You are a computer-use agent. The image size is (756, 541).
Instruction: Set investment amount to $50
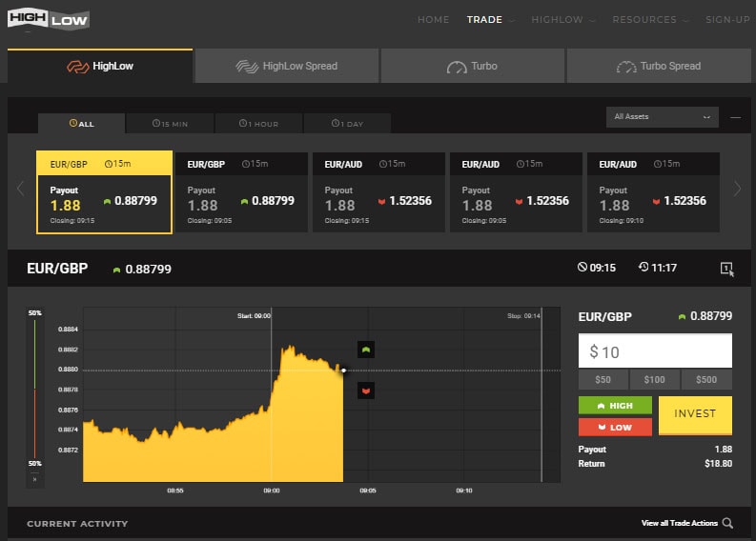pos(603,380)
